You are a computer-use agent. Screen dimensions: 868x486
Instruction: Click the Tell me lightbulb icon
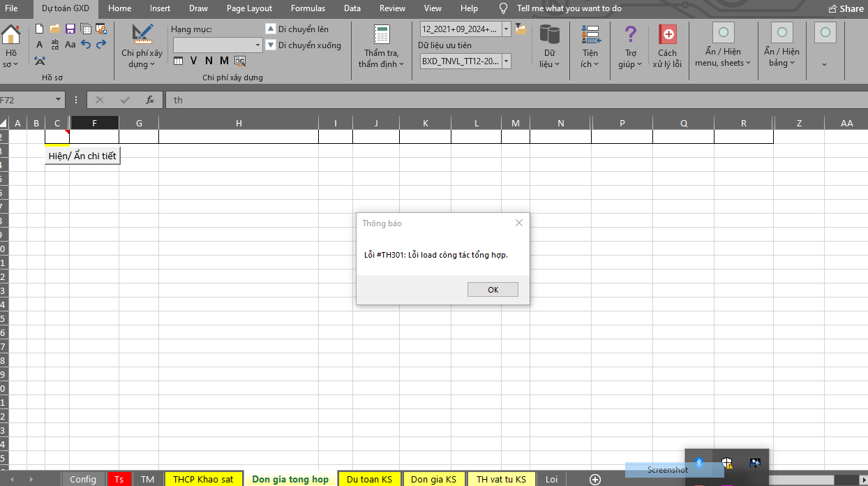503,8
